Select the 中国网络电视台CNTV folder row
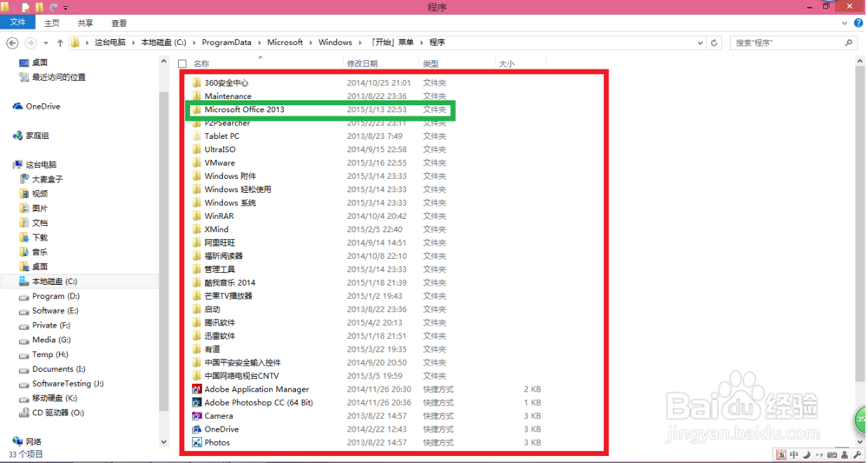 pyautogui.click(x=365, y=375)
